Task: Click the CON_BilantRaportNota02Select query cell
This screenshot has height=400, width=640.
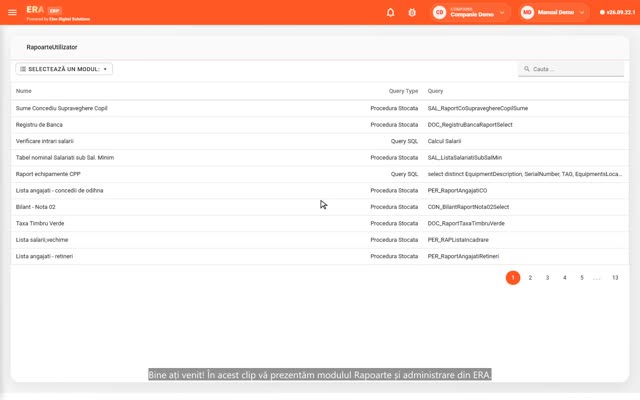Action: (x=468, y=207)
